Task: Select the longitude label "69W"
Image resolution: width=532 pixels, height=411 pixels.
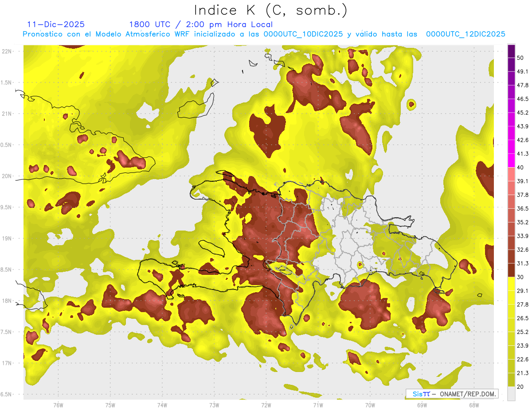Action: point(422,405)
